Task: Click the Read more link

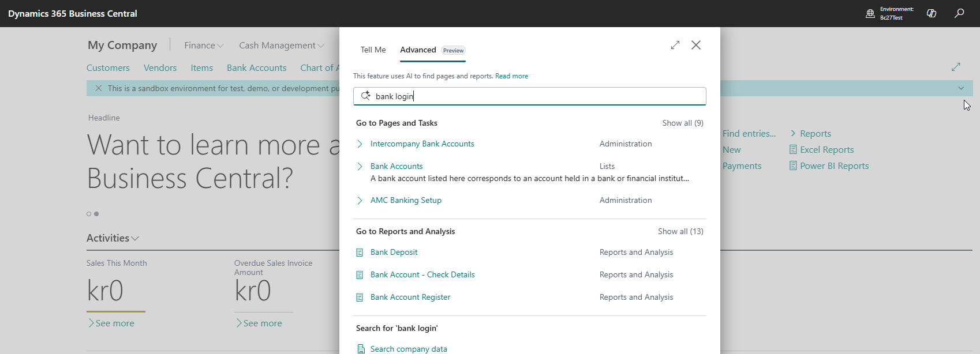Action: click(511, 76)
